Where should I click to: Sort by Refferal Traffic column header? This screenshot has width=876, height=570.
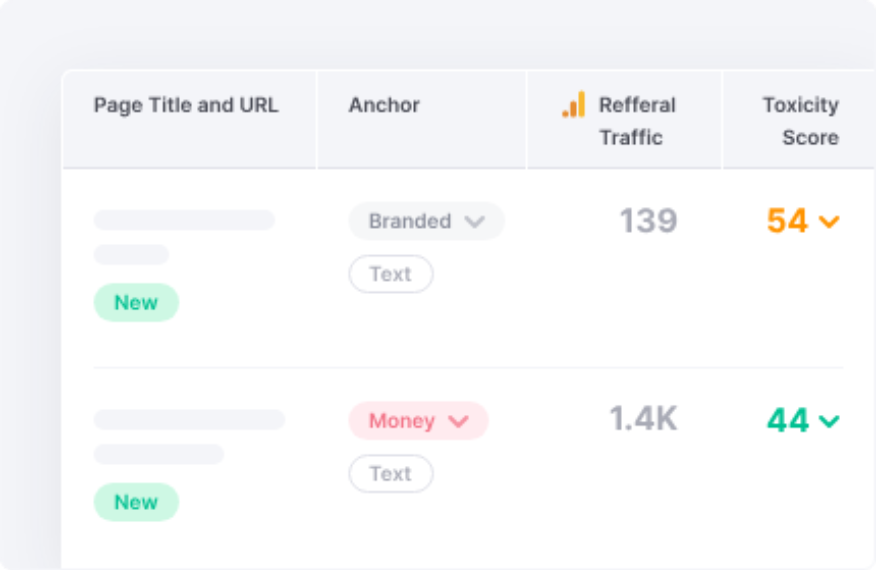coord(637,121)
